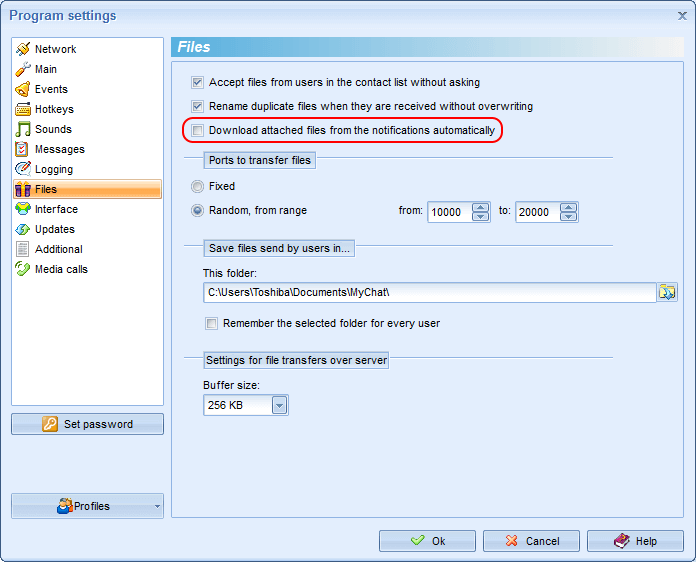Open the Buffer size dropdown
696x562 pixels.
pos(279,405)
